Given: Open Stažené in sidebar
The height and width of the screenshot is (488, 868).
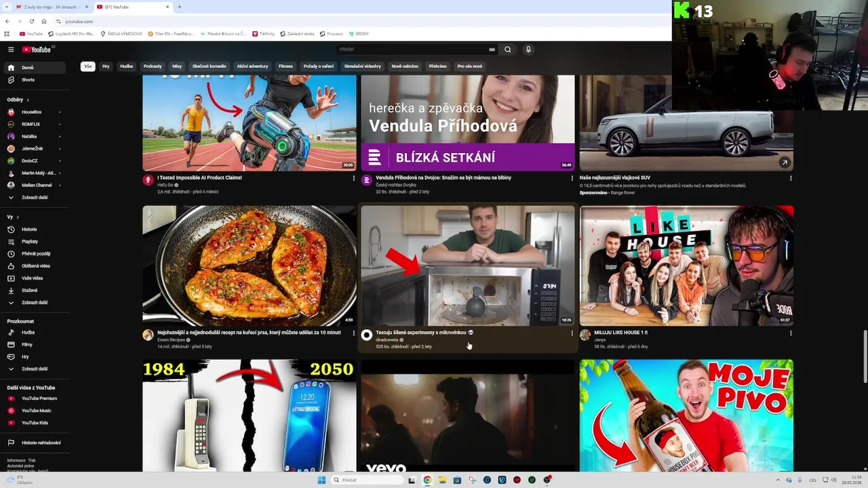Looking at the screenshot, I should (x=34, y=291).
